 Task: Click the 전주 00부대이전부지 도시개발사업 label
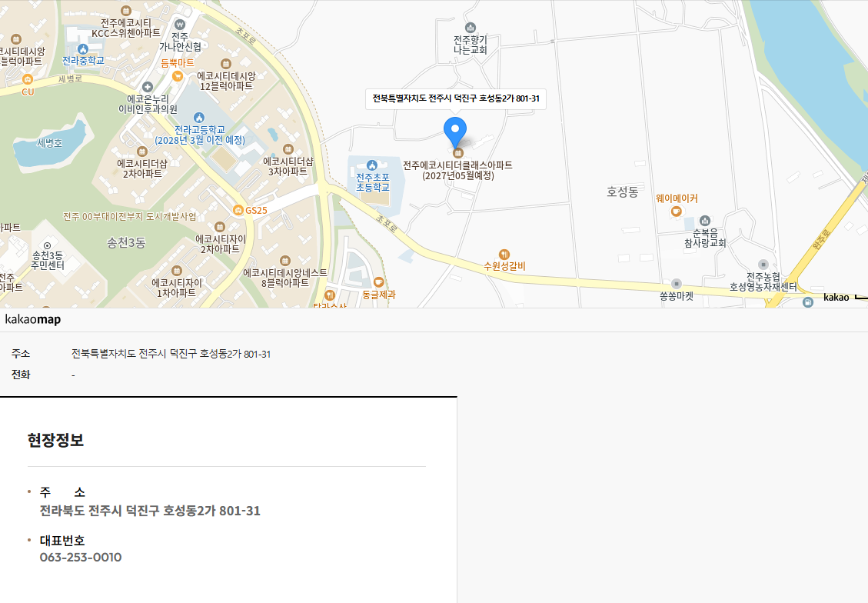(129, 216)
